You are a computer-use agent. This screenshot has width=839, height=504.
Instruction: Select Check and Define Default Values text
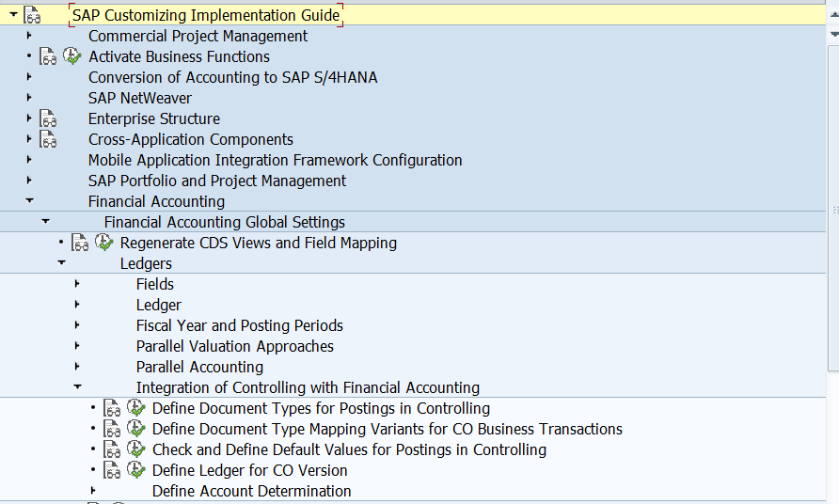349,450
